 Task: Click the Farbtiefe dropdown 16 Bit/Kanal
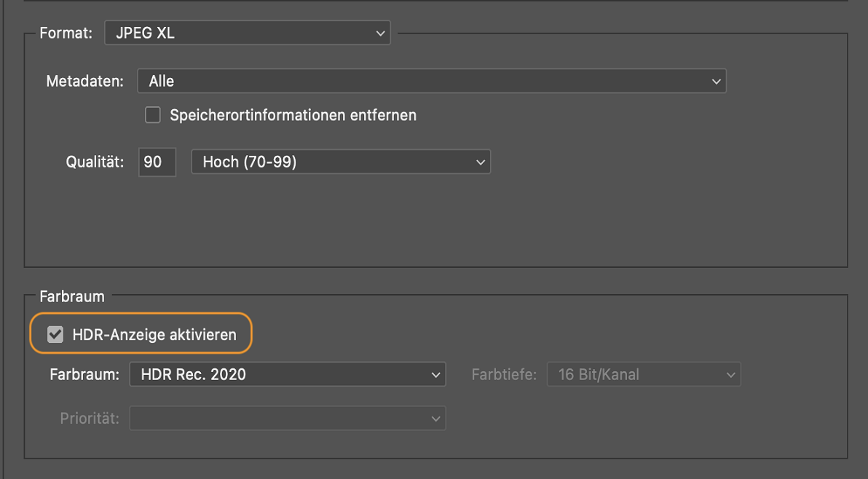(644, 375)
